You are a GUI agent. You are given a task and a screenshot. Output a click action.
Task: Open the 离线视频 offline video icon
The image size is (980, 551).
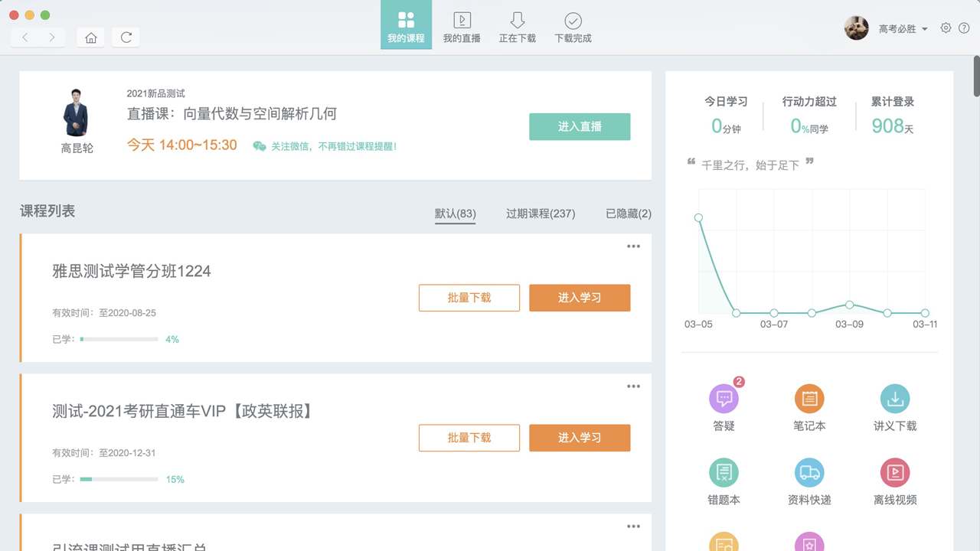pyautogui.click(x=894, y=472)
